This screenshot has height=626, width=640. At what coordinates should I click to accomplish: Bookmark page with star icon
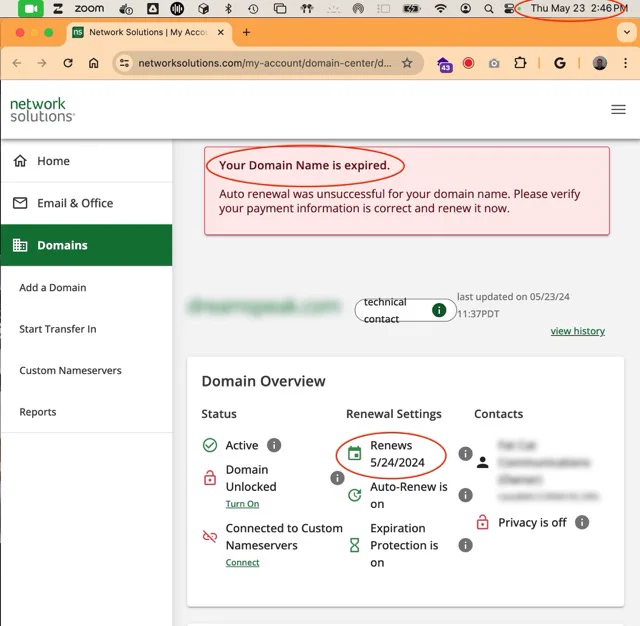click(407, 63)
